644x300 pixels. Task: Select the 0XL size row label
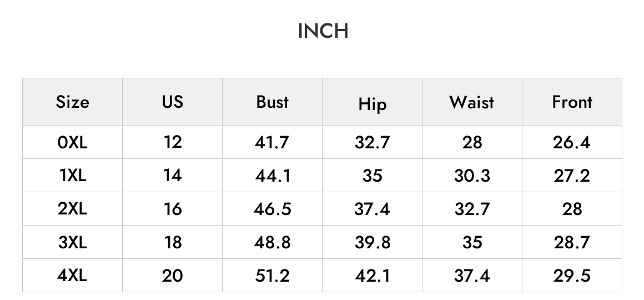tap(72, 142)
